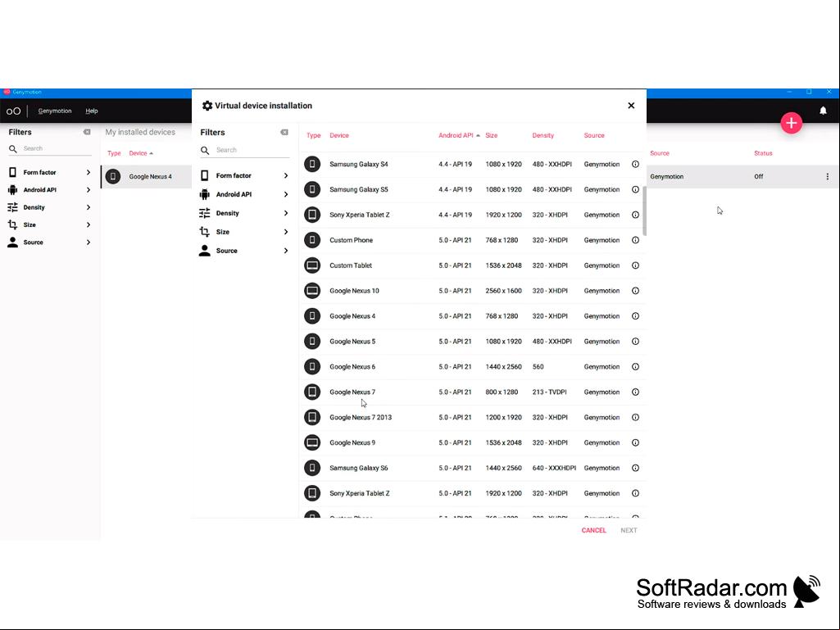
Task: Sort dialog list by Device column
Action: pyautogui.click(x=339, y=135)
